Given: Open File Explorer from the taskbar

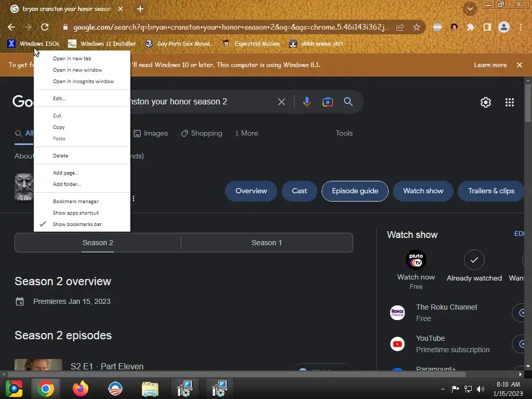Looking at the screenshot, I should [x=150, y=389].
